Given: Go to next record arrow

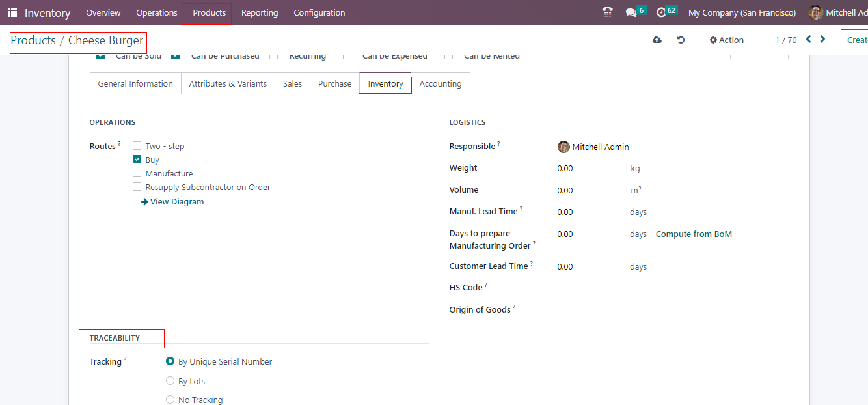Looking at the screenshot, I should tap(822, 40).
